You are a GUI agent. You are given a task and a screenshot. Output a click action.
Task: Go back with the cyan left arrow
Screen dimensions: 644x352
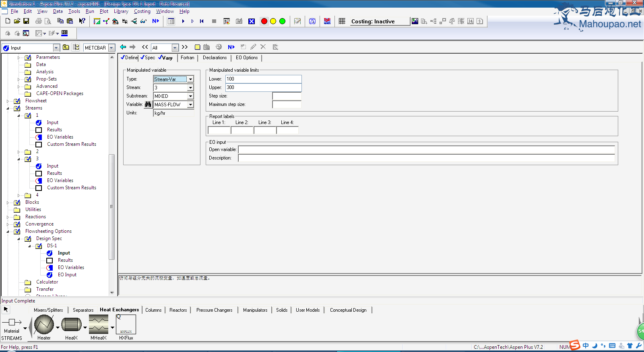pos(123,47)
